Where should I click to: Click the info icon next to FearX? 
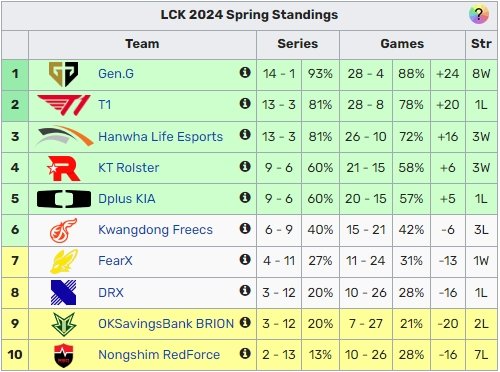pyautogui.click(x=245, y=259)
